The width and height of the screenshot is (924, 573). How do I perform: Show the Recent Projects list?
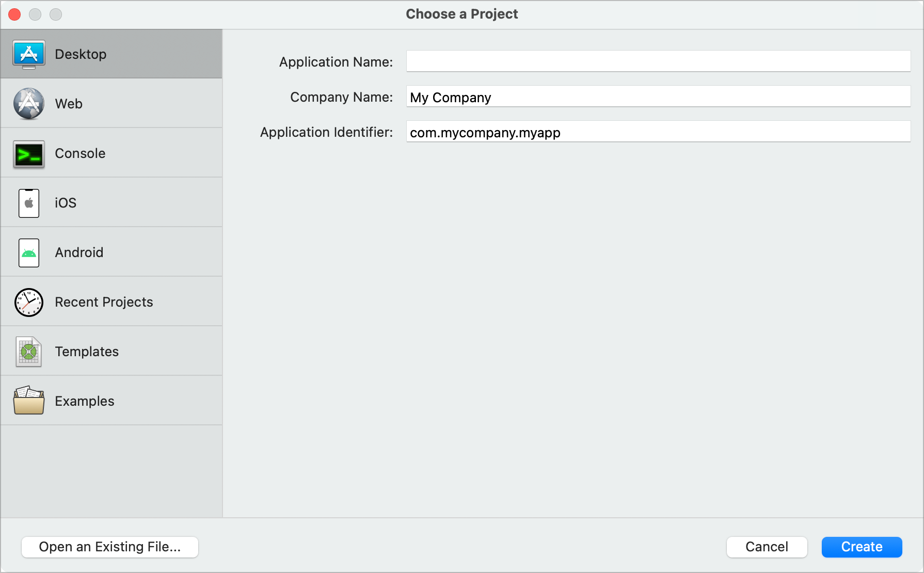point(104,302)
